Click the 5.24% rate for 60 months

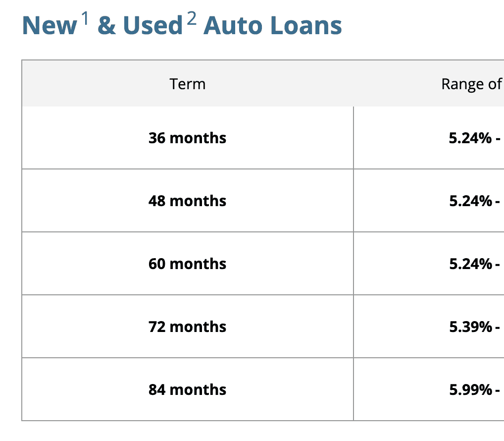[470, 264]
